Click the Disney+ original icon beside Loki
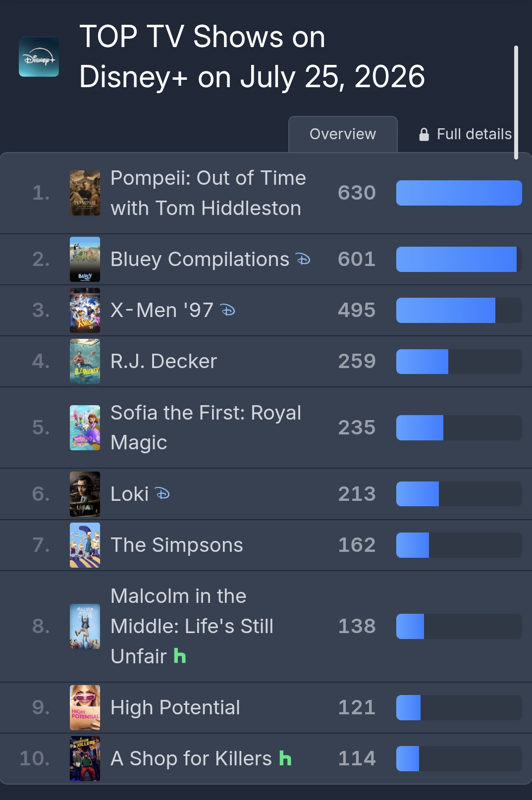Image resolution: width=532 pixels, height=800 pixels. (x=162, y=494)
